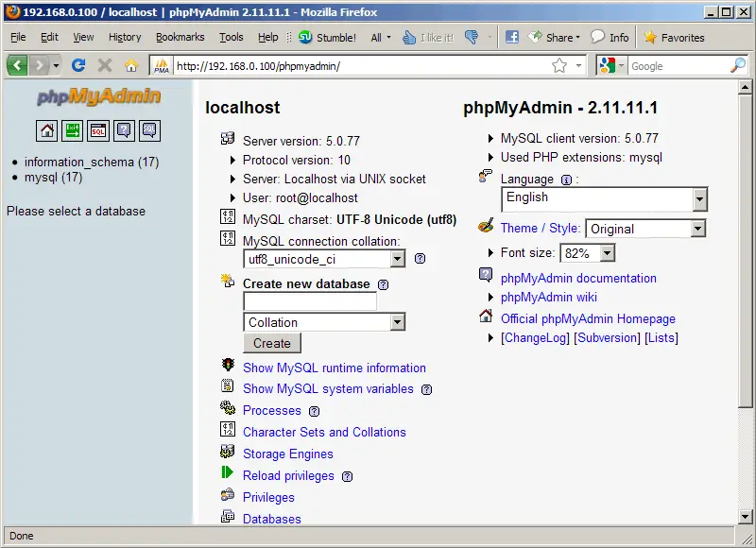
Task: Click the Reload privileges link
Action: (x=288, y=475)
